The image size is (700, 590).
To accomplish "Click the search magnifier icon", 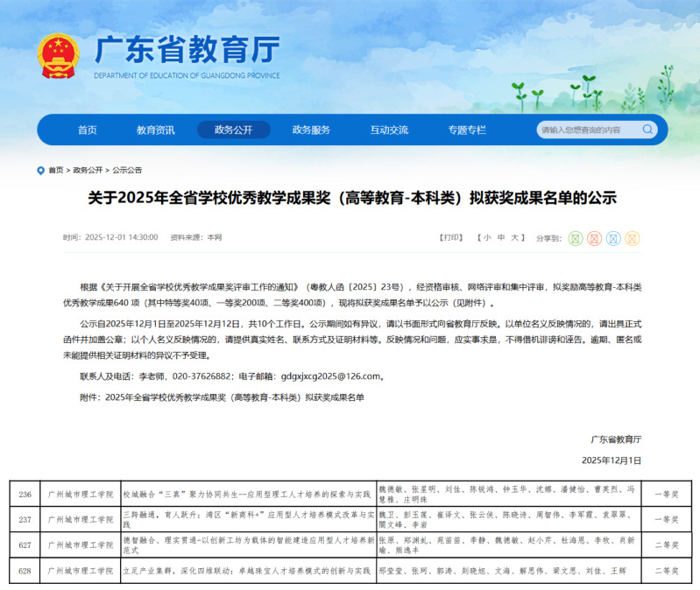I will point(647,130).
